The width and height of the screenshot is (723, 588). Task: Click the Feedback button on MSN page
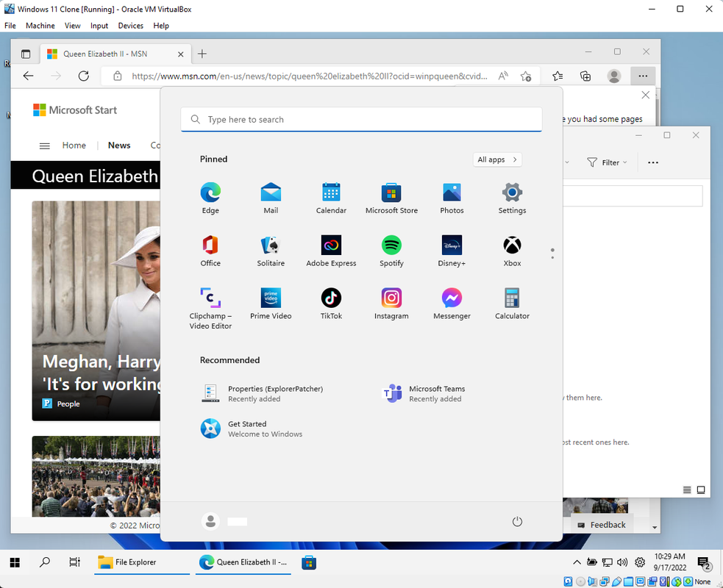tap(602, 525)
